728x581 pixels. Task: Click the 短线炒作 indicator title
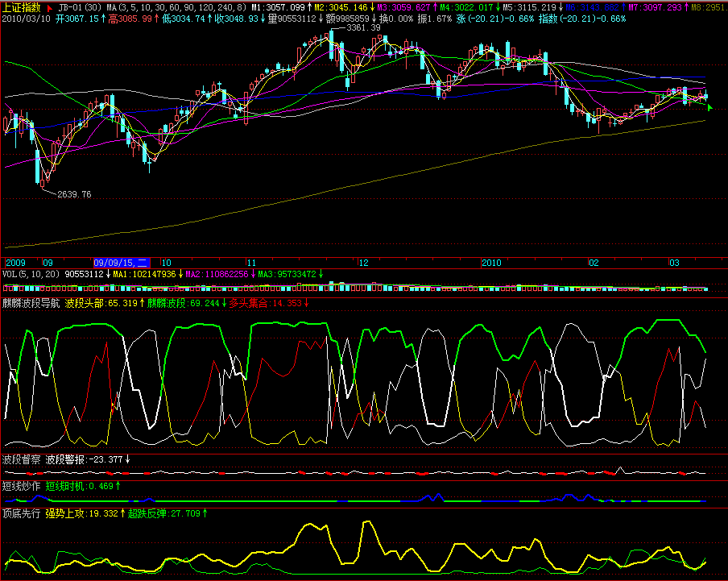[22, 486]
